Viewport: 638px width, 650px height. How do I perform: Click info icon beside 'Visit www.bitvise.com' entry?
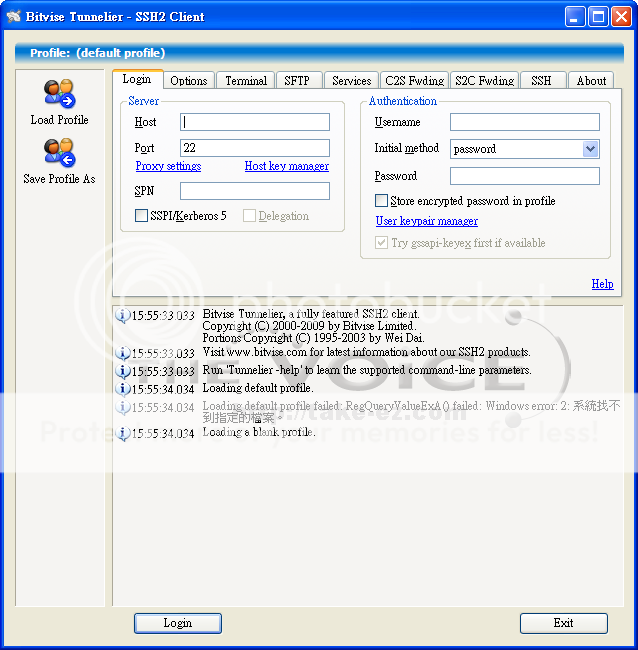122,353
